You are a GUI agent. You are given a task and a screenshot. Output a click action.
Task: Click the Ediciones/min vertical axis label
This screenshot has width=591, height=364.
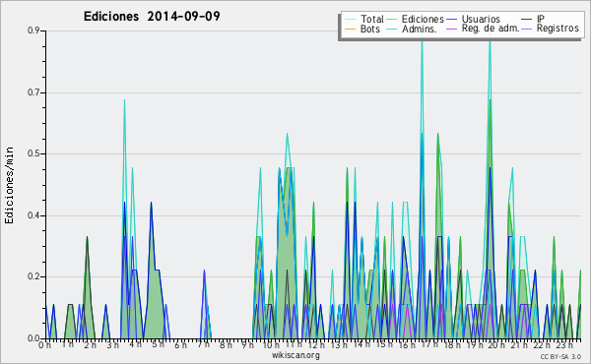(9, 185)
